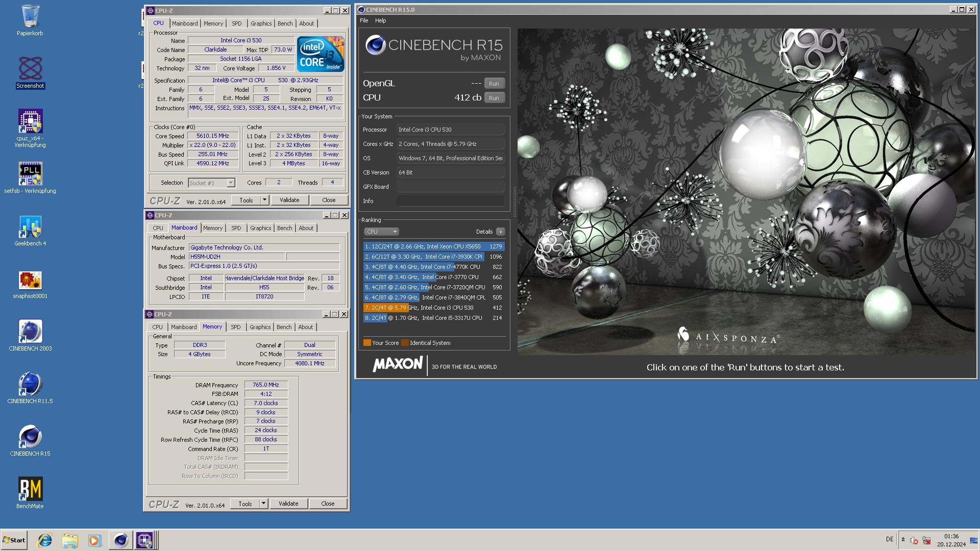Open the ranking CPU dropdown

click(381, 232)
